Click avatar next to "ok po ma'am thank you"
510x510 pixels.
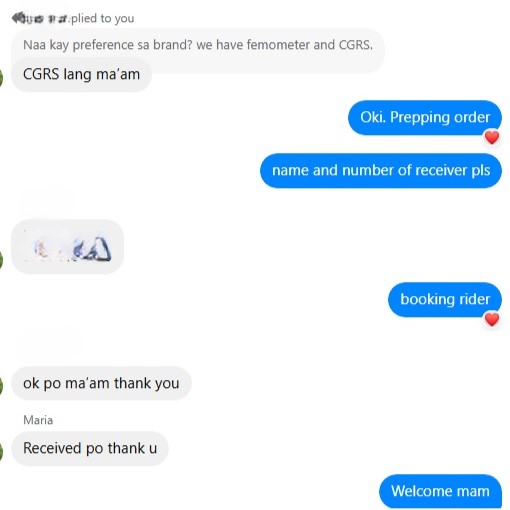click(x=1, y=386)
